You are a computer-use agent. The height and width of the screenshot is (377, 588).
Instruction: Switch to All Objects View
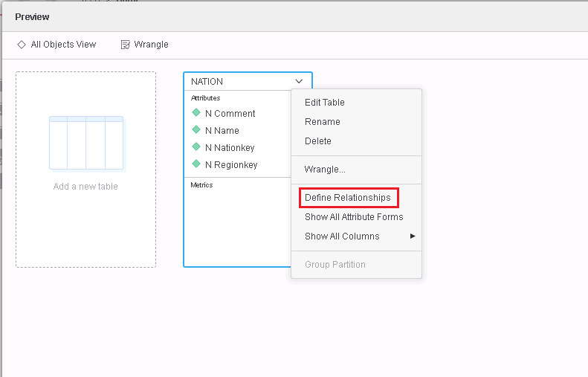click(63, 45)
